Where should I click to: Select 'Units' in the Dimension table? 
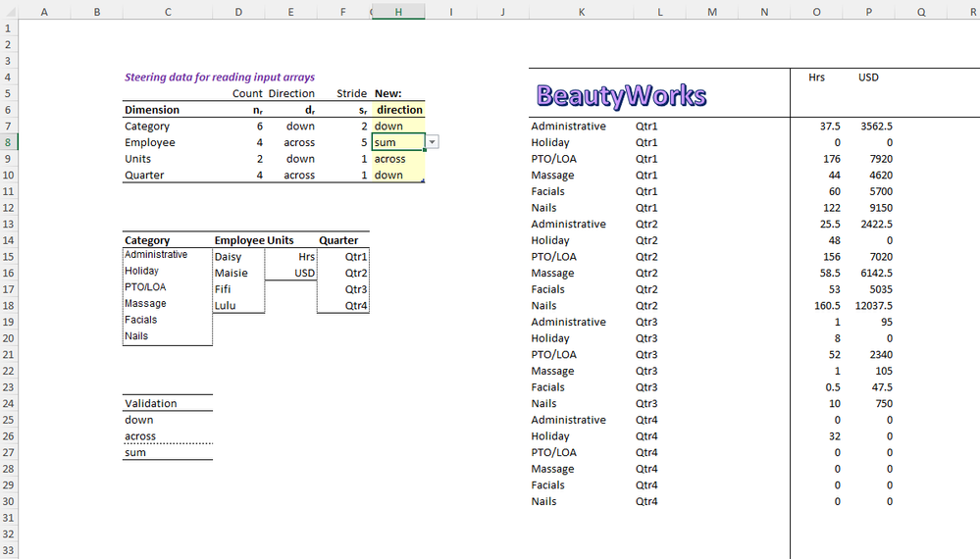click(x=137, y=159)
